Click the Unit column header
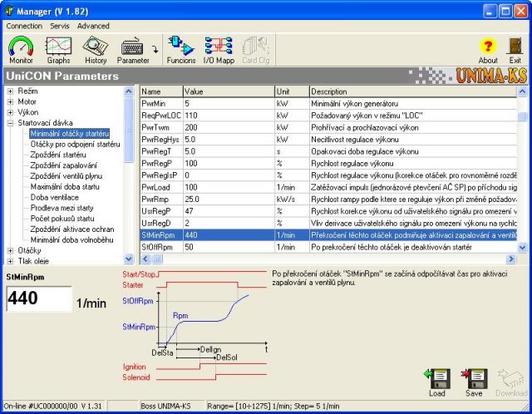 click(x=292, y=91)
